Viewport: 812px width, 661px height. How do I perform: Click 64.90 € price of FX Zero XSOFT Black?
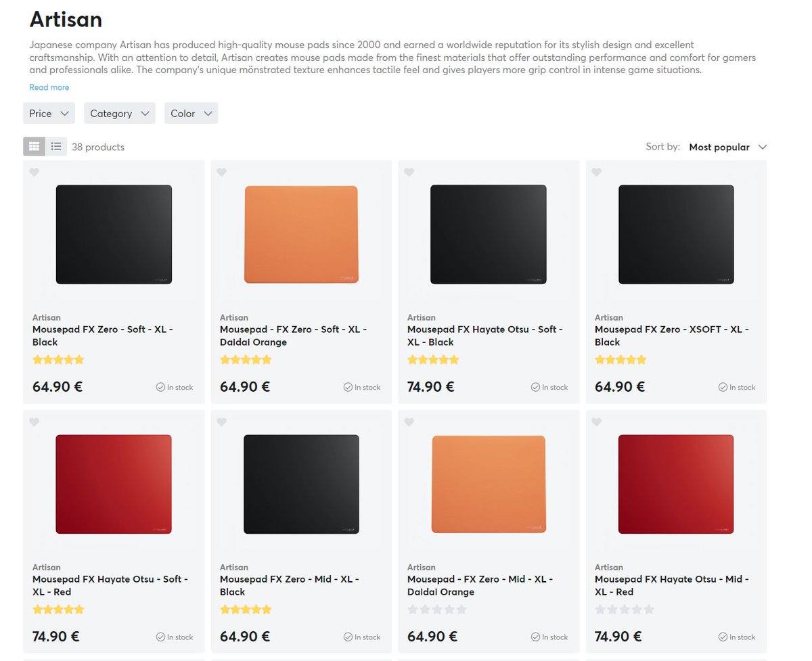pos(620,387)
